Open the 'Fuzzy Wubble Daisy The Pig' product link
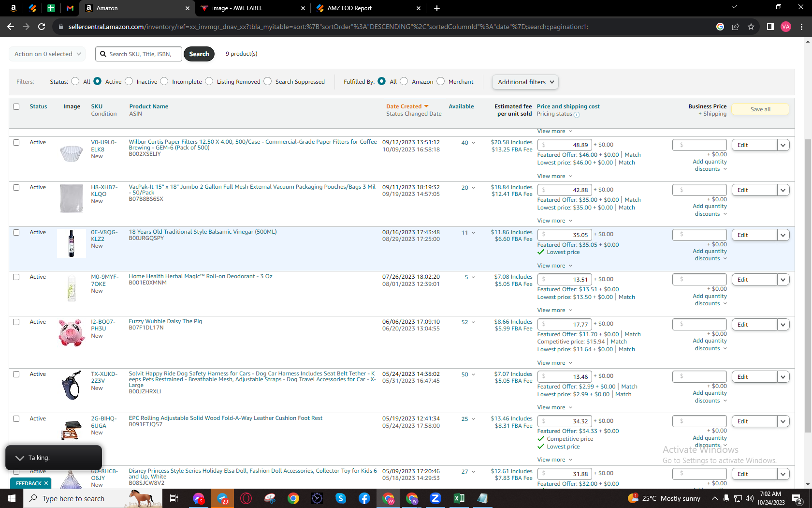 [165, 321]
